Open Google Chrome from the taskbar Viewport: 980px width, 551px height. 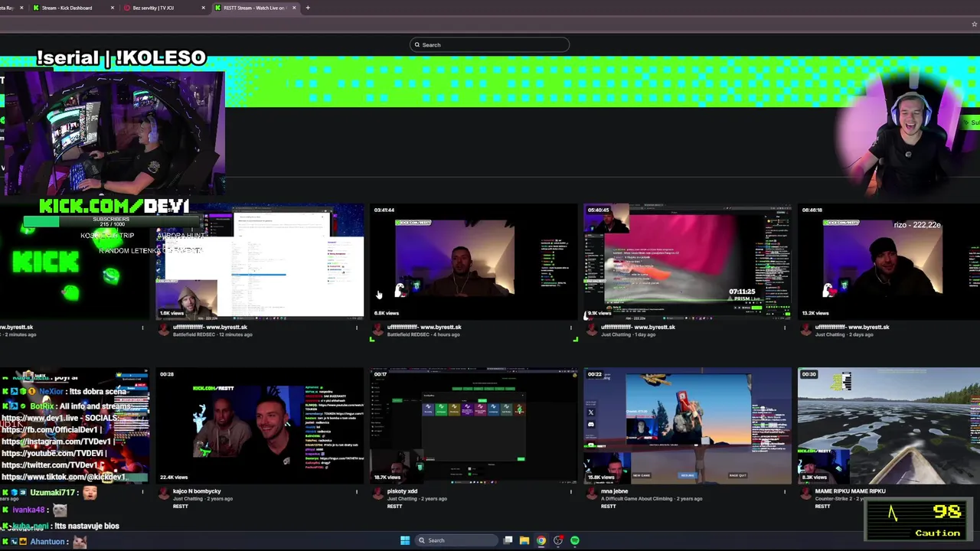click(x=541, y=540)
